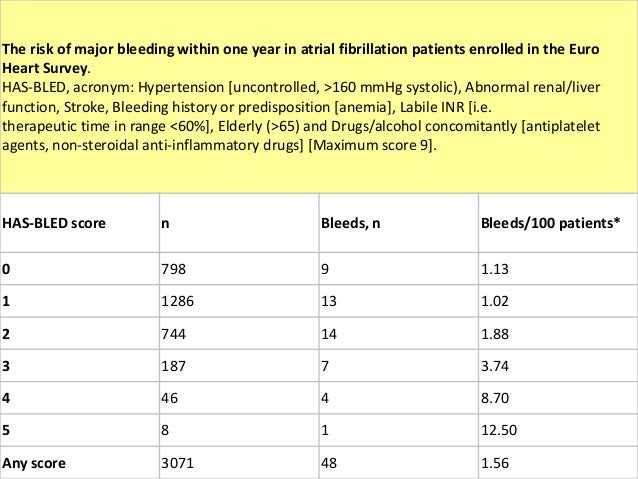
Task: Click the bleed rate cell 12.50
Action: pos(558,430)
